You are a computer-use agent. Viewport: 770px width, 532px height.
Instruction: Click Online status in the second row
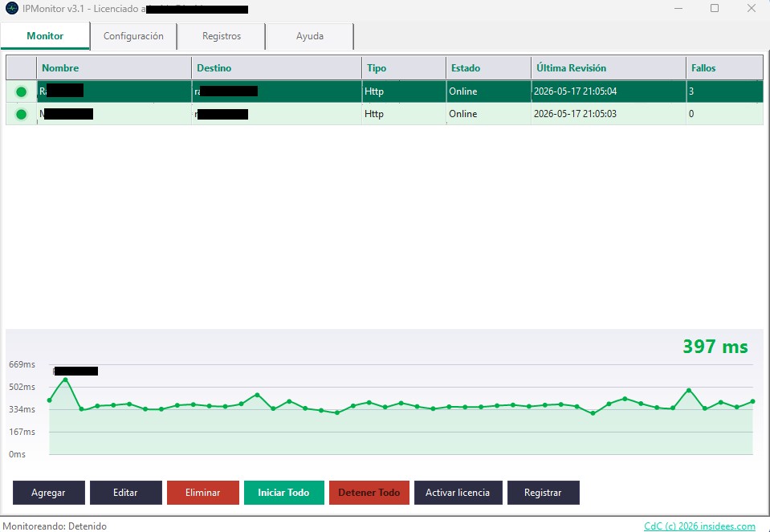click(x=463, y=114)
